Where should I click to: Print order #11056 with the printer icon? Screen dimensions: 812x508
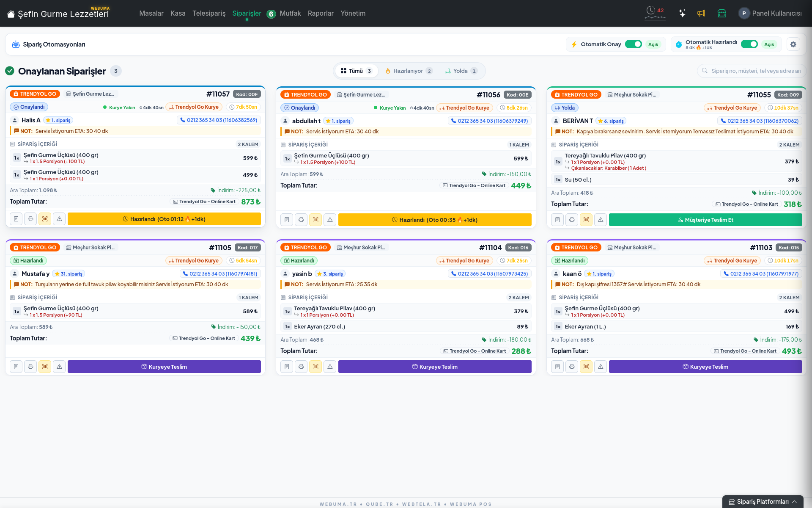pyautogui.click(x=301, y=220)
